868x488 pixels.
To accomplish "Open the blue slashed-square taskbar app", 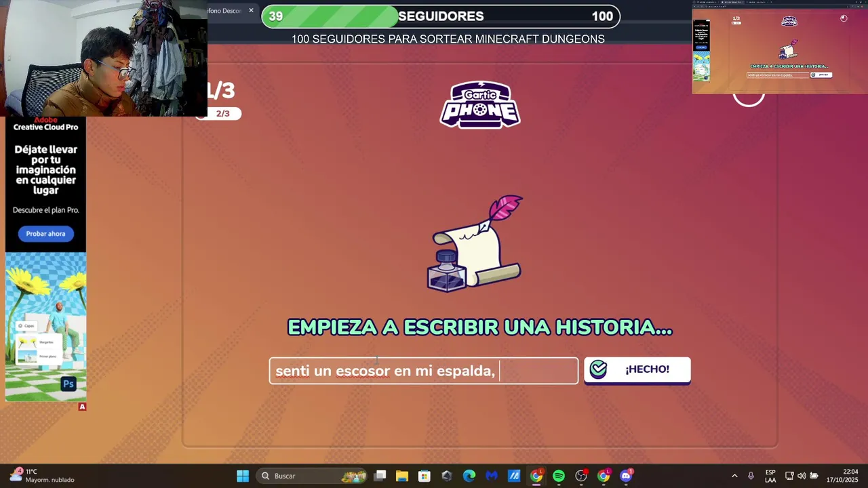I will click(514, 476).
